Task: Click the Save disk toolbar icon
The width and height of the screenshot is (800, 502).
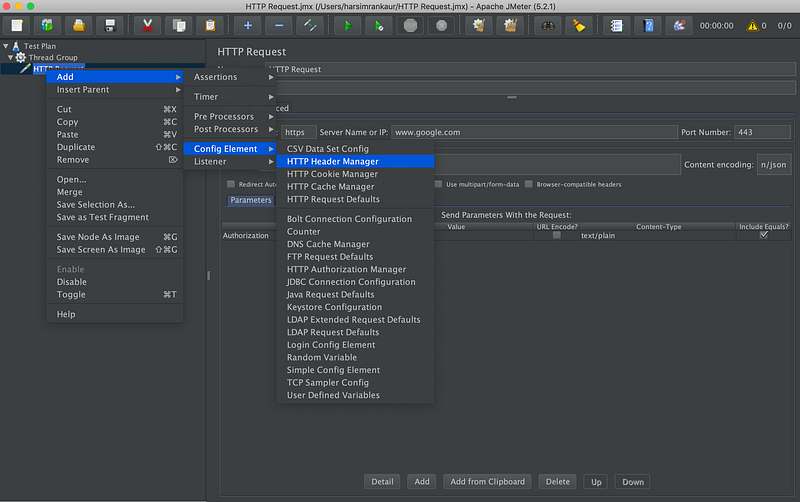Action: [109, 25]
